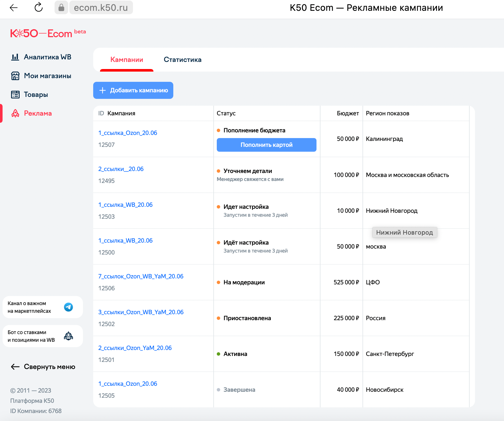The height and width of the screenshot is (421, 504).
Task: Click Приостановлена status
Action: tap(247, 318)
